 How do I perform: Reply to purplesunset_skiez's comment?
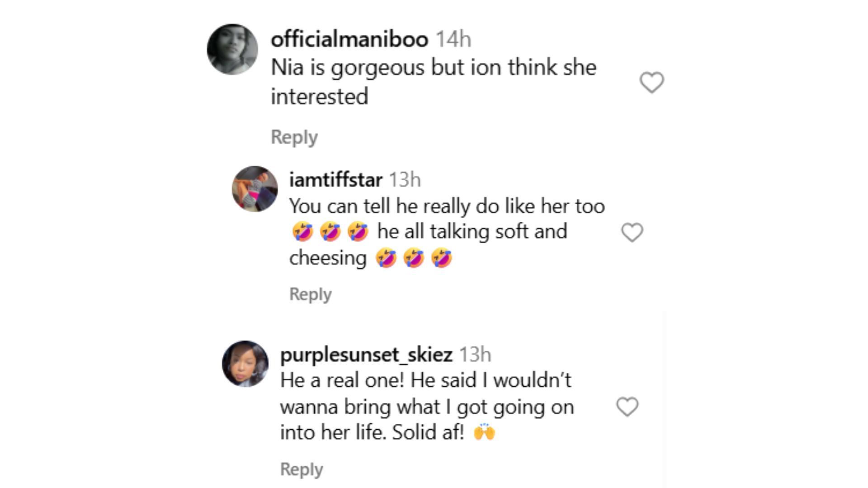pos(301,469)
